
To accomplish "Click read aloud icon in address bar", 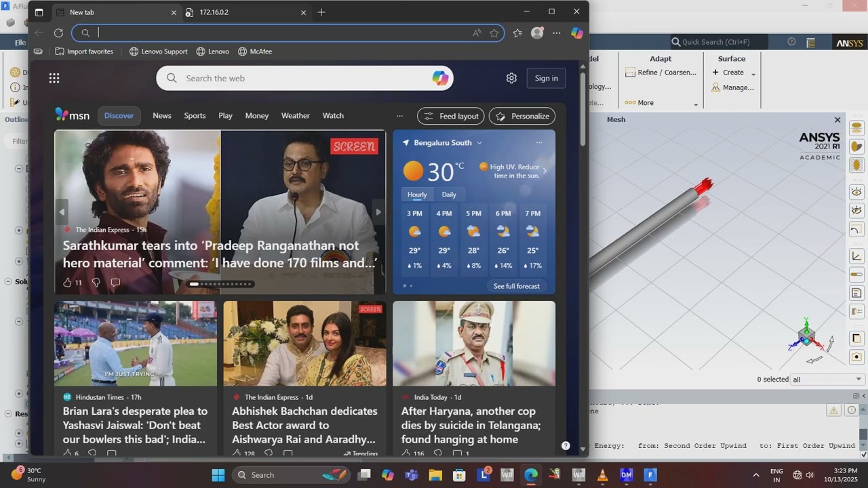I will point(477,33).
